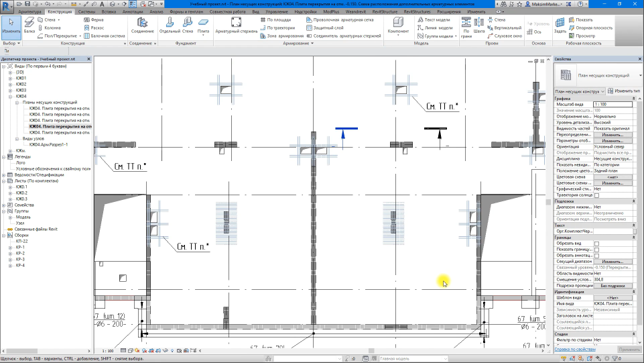
Task: Select the Балочная система tool
Action: [105, 36]
